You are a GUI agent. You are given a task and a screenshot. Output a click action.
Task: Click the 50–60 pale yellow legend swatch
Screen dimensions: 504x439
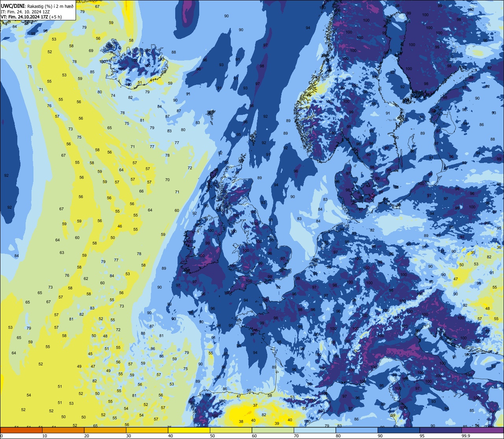231,430
